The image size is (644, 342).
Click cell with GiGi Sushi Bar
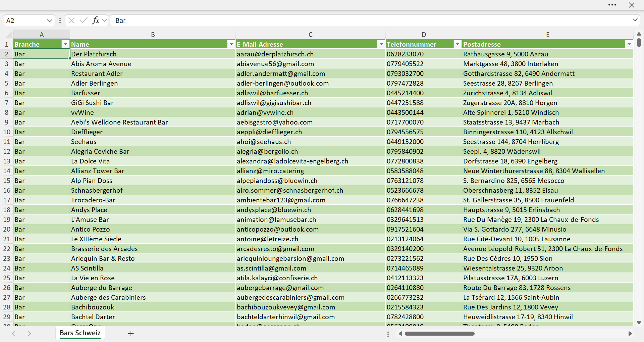153,103
